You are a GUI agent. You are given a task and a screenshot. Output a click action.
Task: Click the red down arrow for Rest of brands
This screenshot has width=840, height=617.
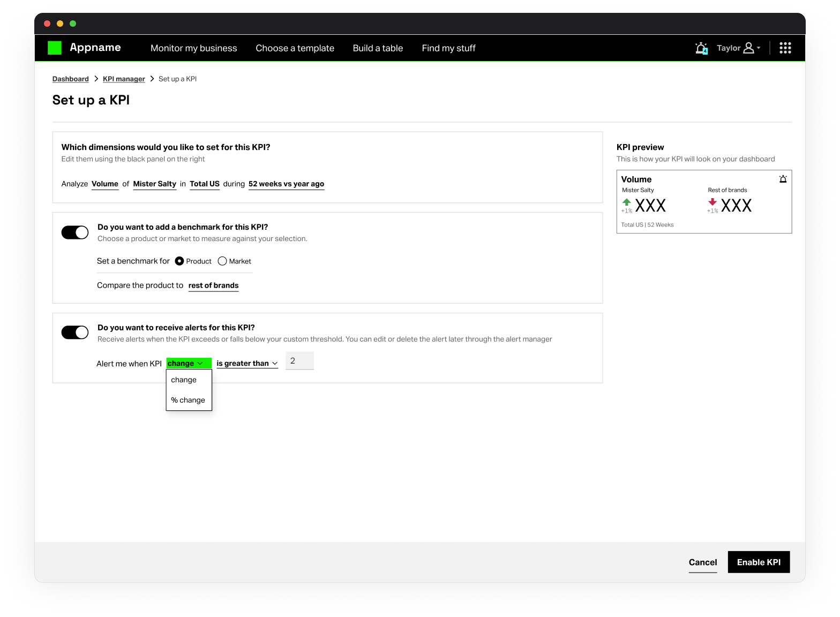point(712,202)
